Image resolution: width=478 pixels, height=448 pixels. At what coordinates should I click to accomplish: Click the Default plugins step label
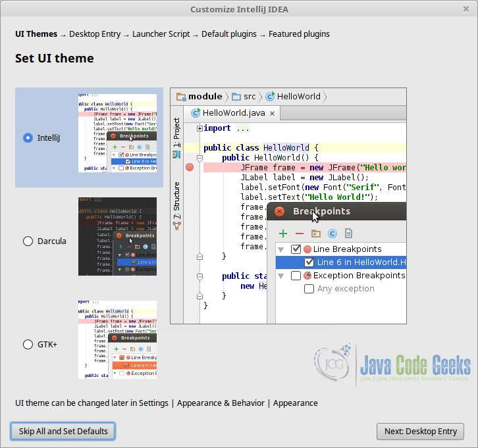coord(229,34)
